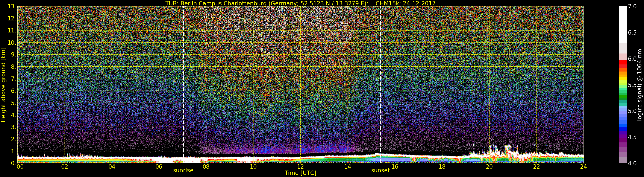Click the white top section of the colorbar
Image resolution: width=644 pixels, height=177 pixels.
point(623,25)
